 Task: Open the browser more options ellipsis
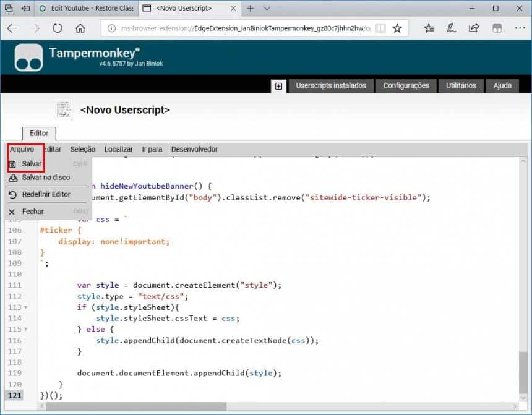click(520, 28)
